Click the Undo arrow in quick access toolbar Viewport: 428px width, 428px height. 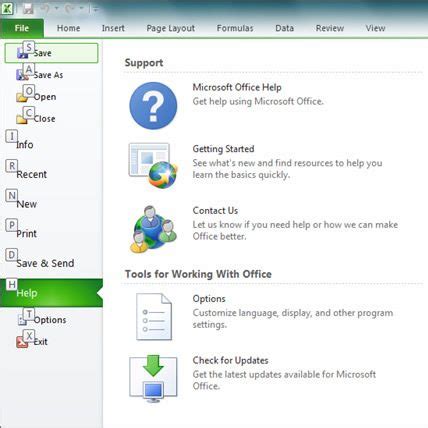[45, 9]
